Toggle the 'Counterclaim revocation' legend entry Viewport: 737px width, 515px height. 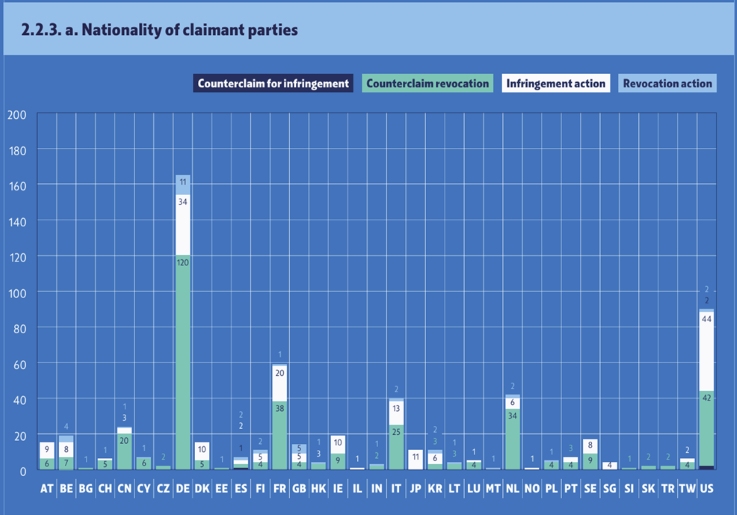pos(427,83)
